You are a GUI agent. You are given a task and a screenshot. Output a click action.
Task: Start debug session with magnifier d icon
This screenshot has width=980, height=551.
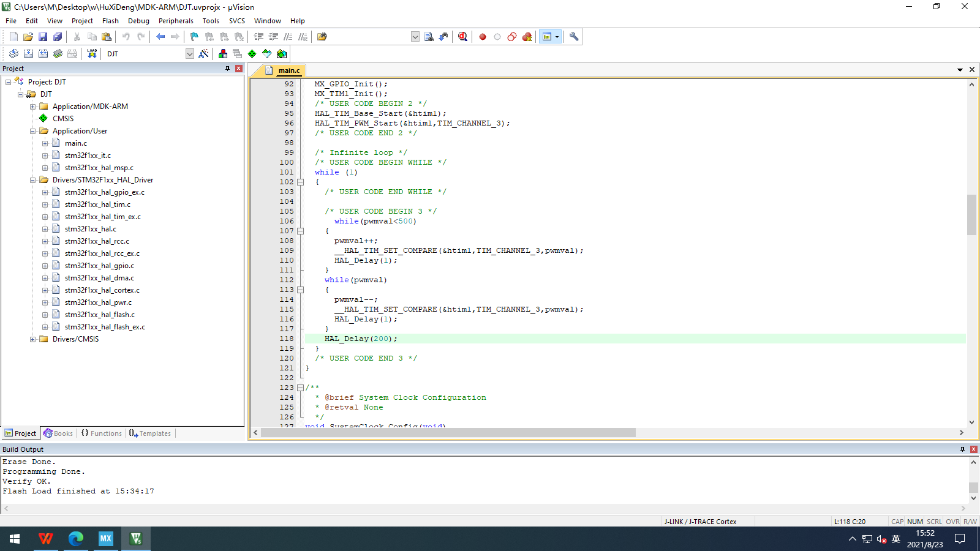463,37
